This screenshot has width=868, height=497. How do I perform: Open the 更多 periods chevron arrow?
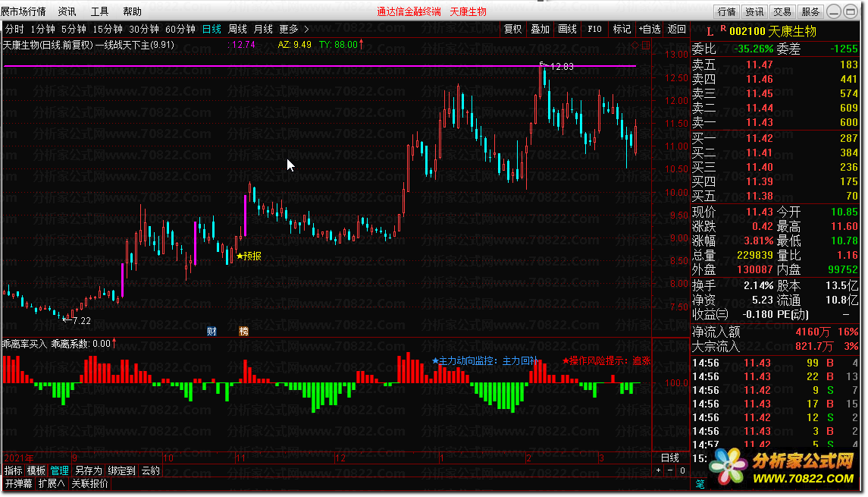pyautogui.click(x=307, y=30)
